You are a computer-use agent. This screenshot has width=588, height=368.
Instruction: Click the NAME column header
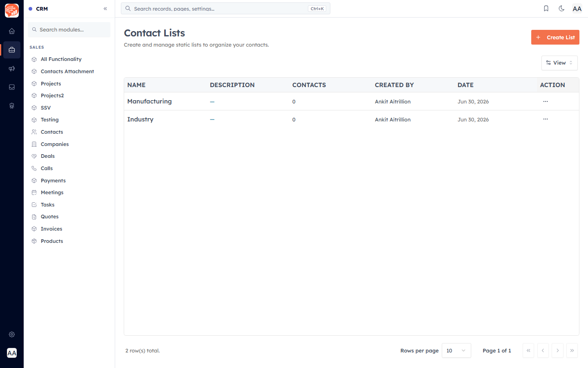point(136,85)
